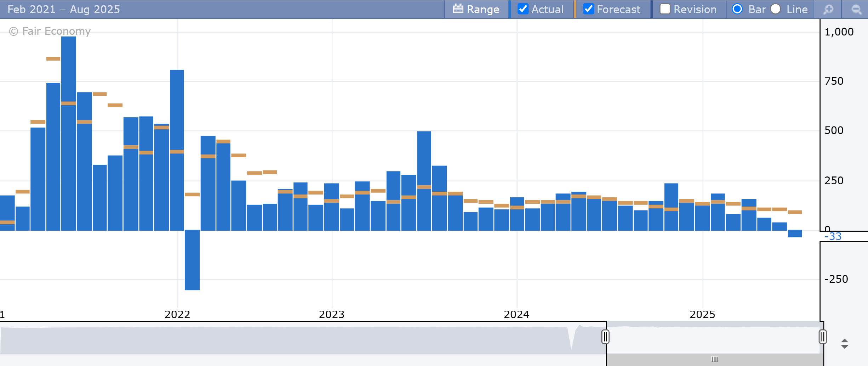This screenshot has height=366, width=868.
Task: Click the Fair Economy copyright text
Action: point(50,31)
